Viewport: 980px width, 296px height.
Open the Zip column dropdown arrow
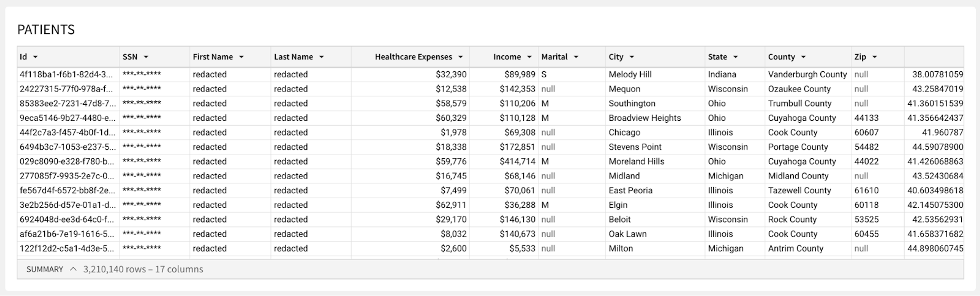click(875, 57)
